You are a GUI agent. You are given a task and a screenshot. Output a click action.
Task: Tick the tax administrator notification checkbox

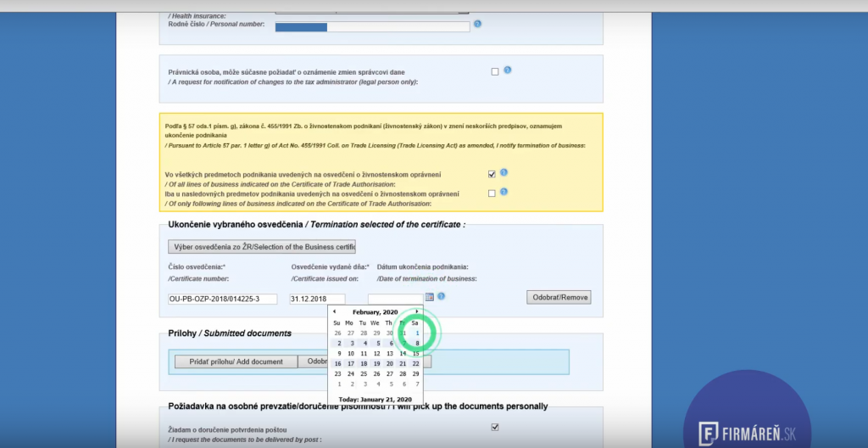click(495, 71)
